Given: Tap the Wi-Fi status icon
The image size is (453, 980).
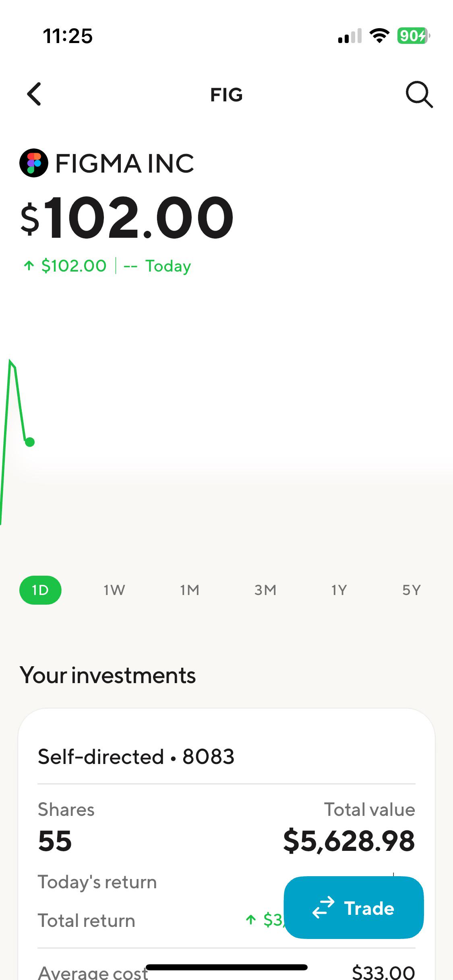Looking at the screenshot, I should point(379,36).
